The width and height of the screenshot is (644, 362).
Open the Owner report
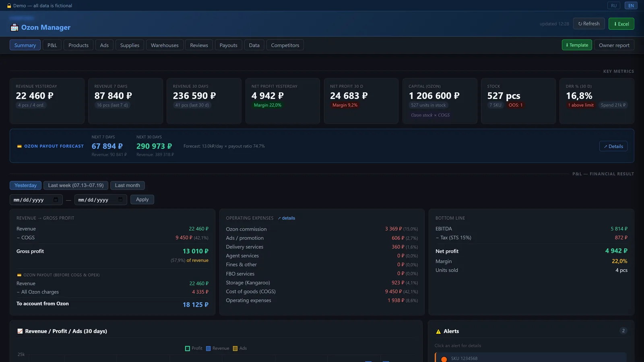[614, 45]
